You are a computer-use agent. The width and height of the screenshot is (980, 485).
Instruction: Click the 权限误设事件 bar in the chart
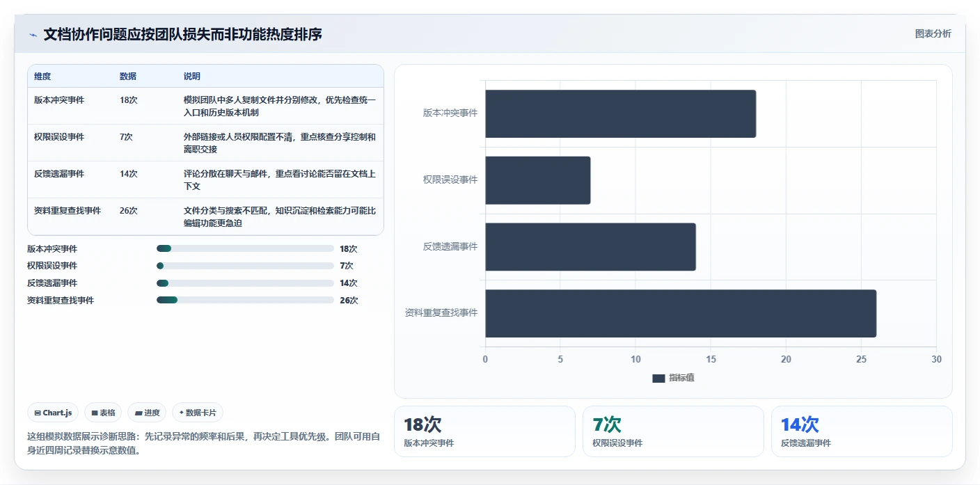[537, 180]
